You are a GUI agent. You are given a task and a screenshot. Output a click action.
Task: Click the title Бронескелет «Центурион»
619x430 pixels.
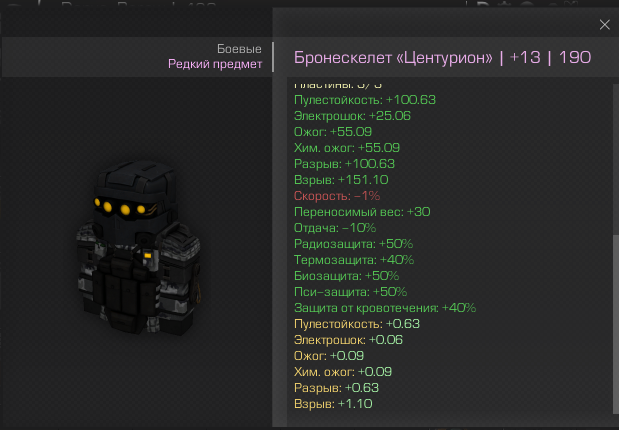click(393, 58)
